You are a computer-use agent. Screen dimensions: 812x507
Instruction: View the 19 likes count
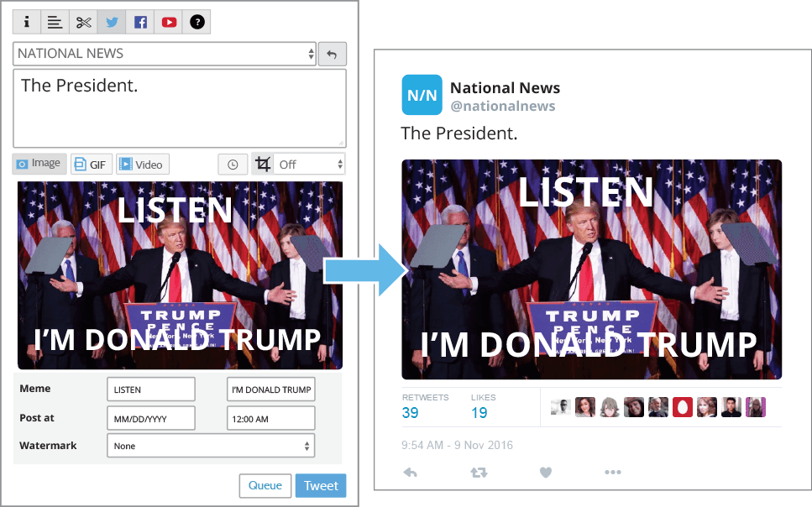479,413
